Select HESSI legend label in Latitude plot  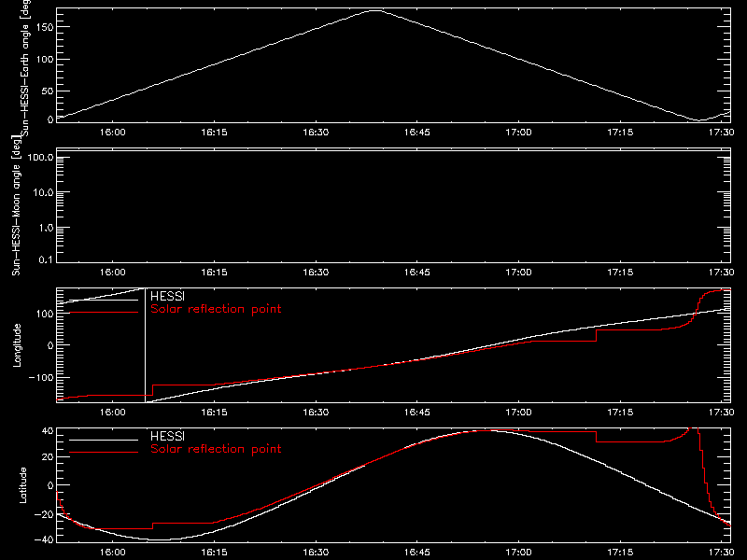coord(167,436)
